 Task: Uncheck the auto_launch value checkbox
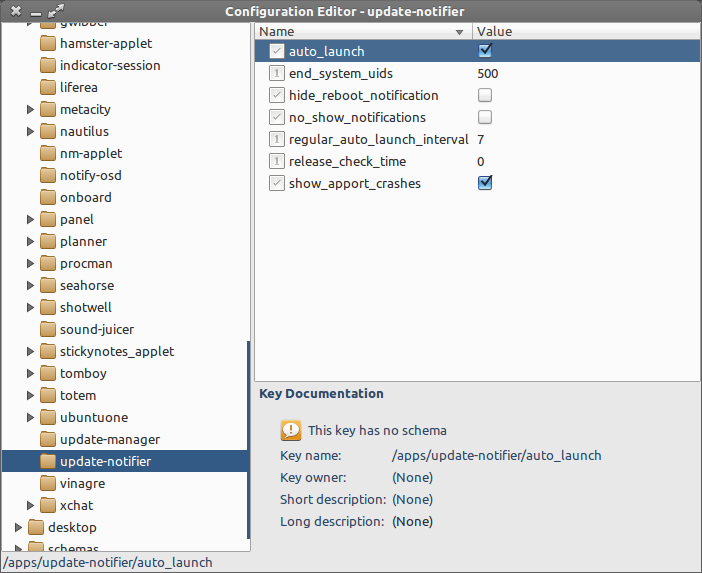coord(485,51)
